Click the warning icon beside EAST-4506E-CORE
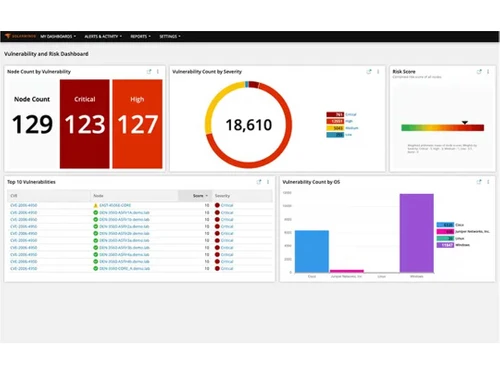Image resolution: width=500 pixels, height=375 pixels. (95, 206)
